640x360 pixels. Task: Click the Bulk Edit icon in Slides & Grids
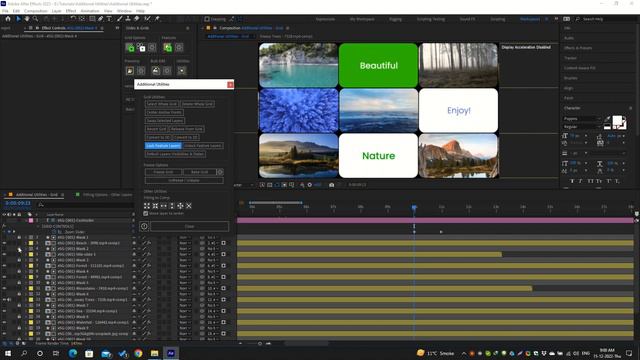pos(156,71)
